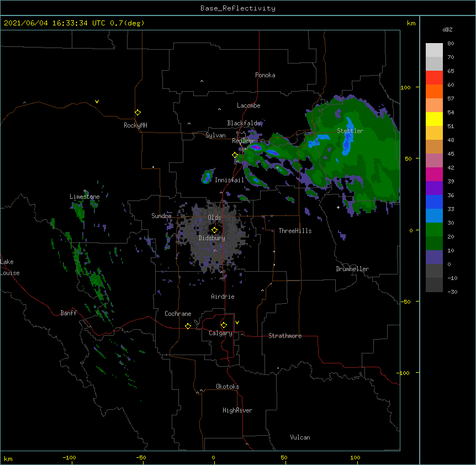This screenshot has height=465, width=476.
Task: Click the light gray 70 dBZ legend swatch
Action: 434,50
